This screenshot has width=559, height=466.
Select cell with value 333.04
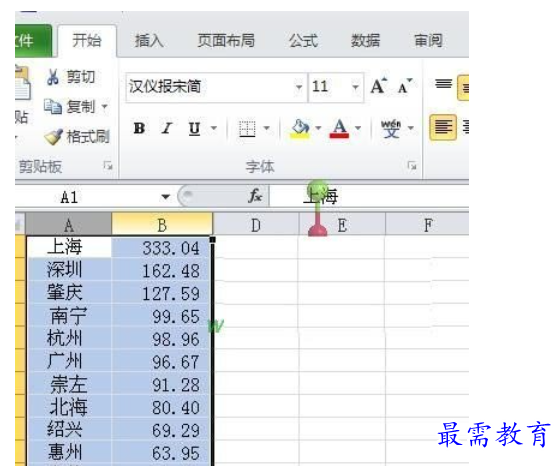161,247
